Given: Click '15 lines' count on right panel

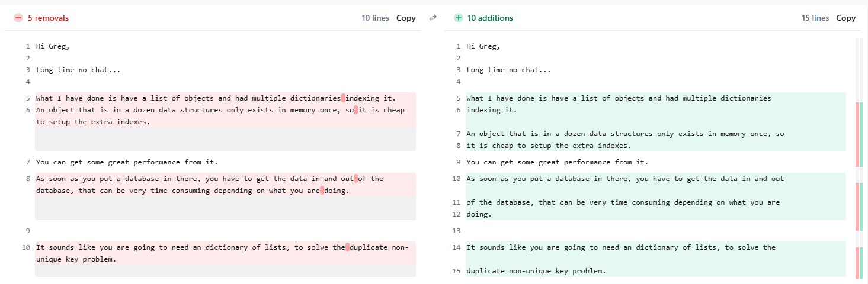Looking at the screenshot, I should (x=815, y=18).
